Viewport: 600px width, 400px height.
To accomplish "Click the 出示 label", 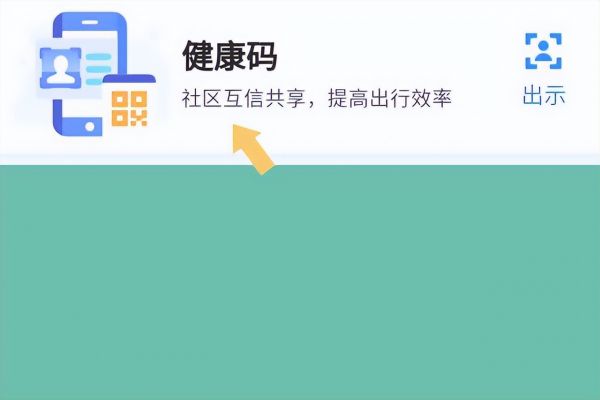I will [544, 95].
